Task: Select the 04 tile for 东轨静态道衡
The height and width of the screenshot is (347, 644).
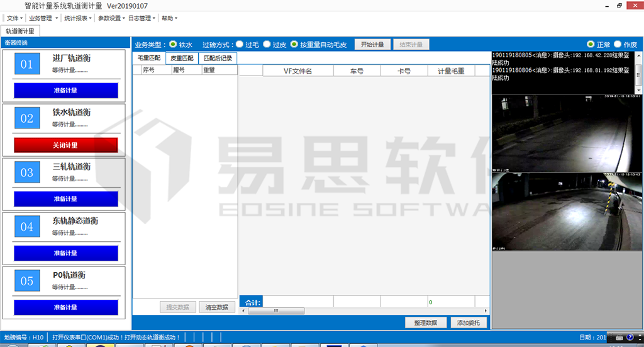Action: (26, 227)
